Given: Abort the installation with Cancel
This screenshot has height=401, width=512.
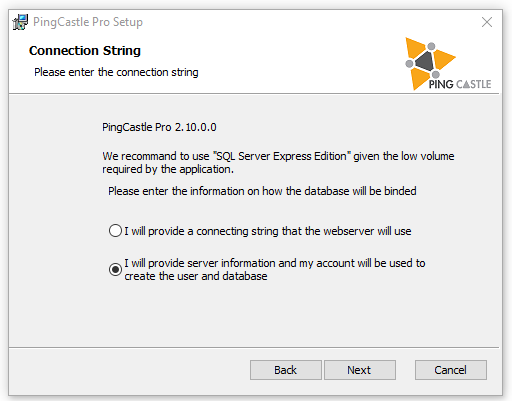Looking at the screenshot, I should [x=451, y=370].
